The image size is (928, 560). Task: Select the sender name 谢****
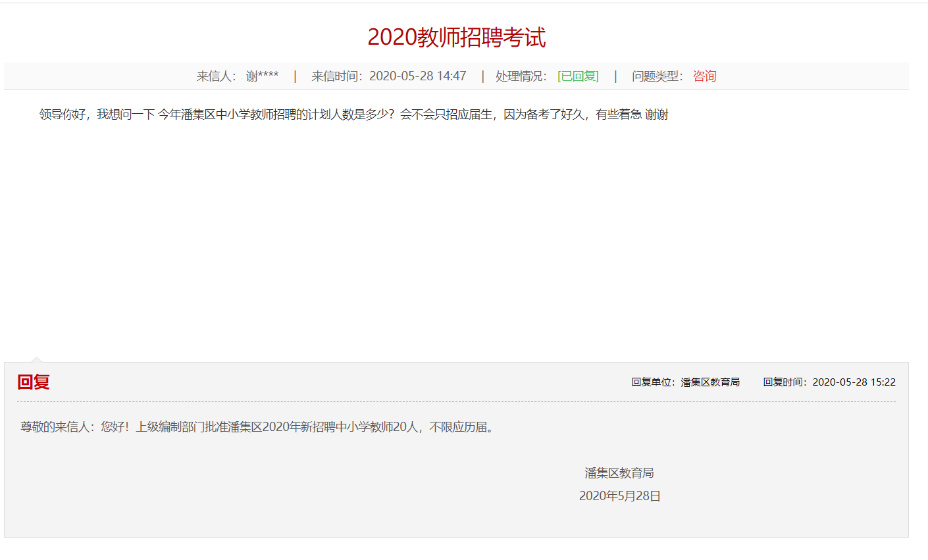pos(262,76)
